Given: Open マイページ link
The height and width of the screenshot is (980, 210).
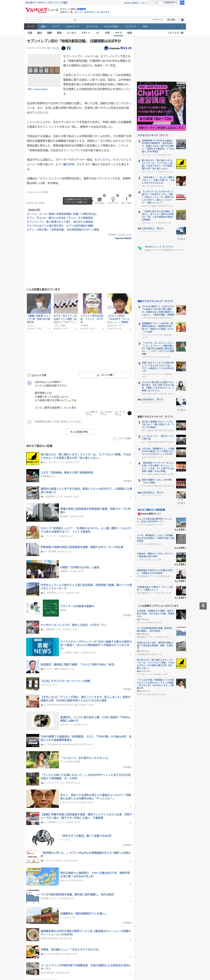Looking at the screenshot, I should [157, 20].
